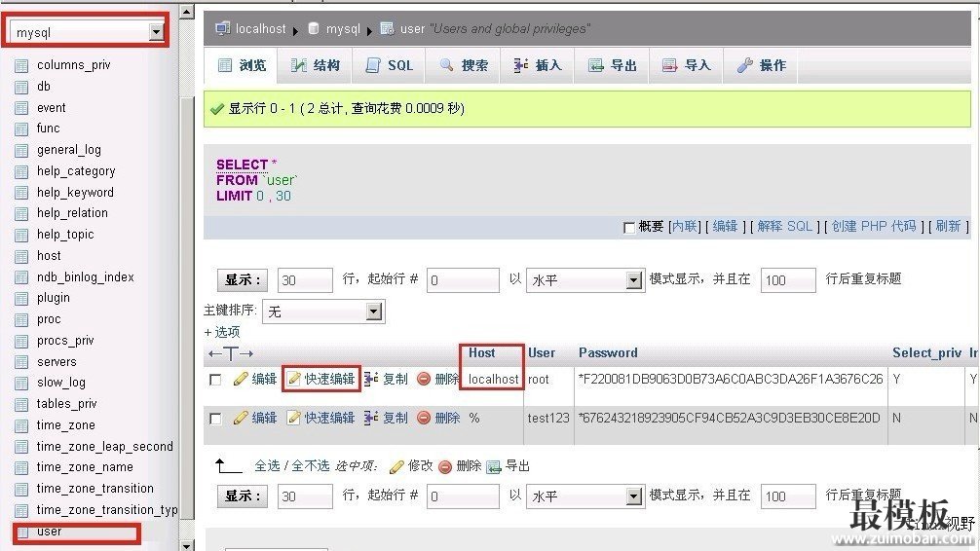Click the 刷新 link

click(x=948, y=226)
